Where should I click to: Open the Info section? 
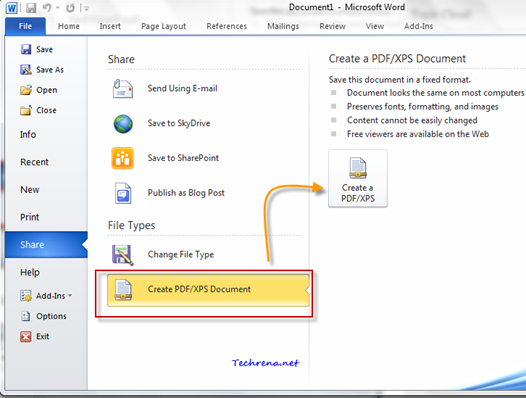click(x=28, y=135)
